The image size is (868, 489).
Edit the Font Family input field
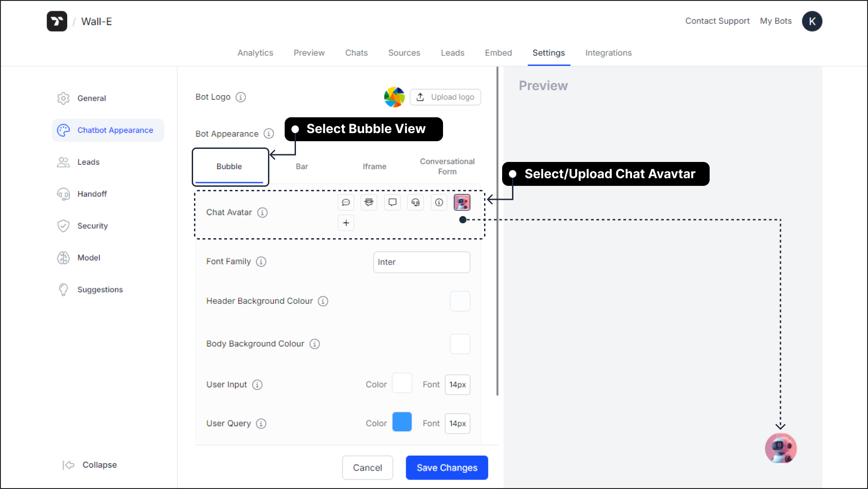[x=421, y=262]
